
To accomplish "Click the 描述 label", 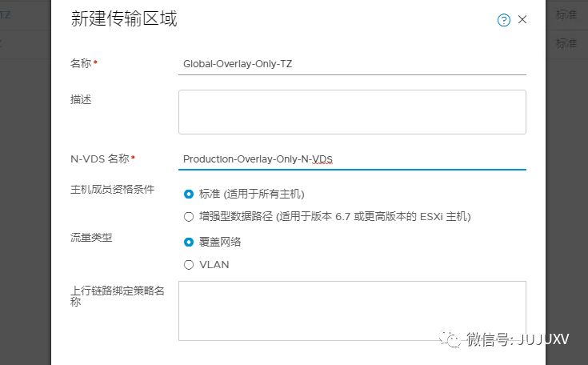I will coord(81,99).
